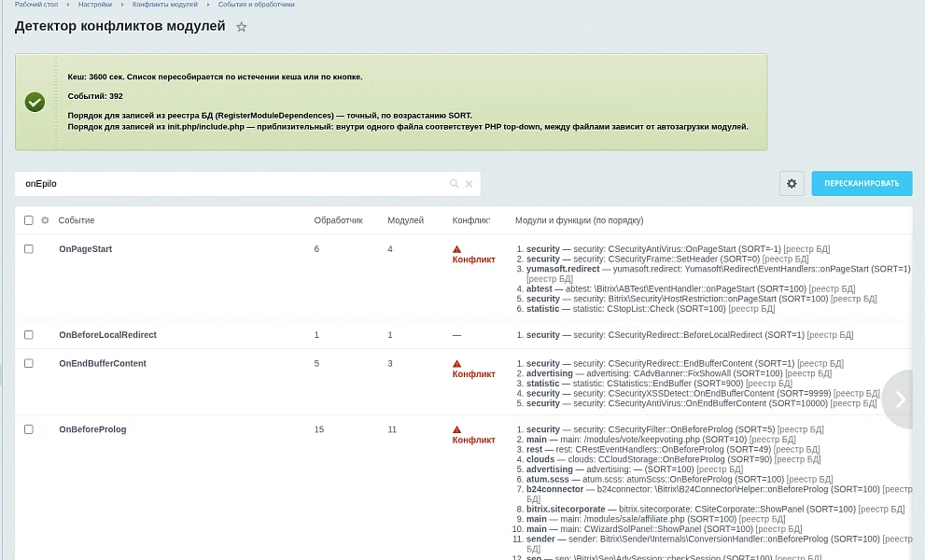Click the Событий: 392 info line

[95, 96]
